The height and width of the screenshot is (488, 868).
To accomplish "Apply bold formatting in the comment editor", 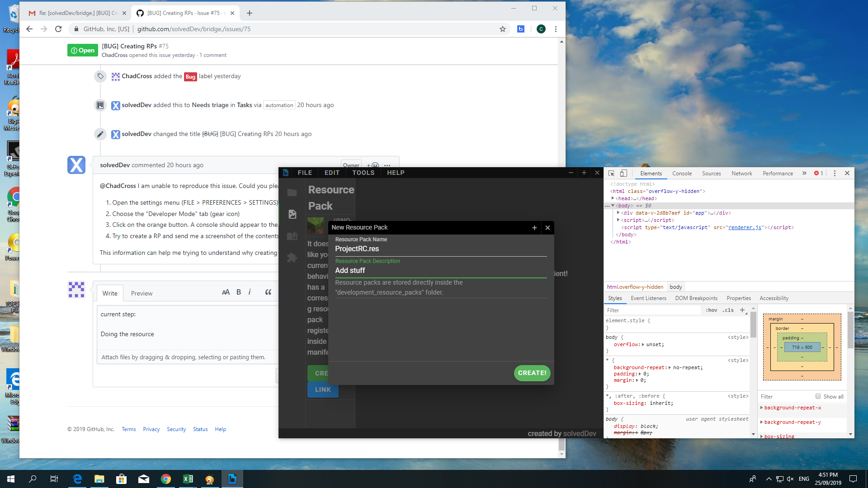I will point(238,292).
